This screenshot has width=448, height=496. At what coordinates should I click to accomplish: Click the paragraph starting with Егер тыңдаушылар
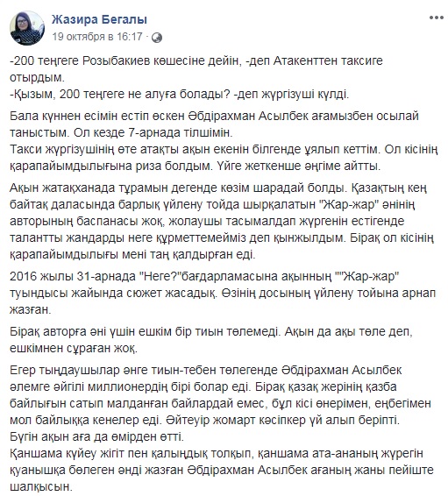(221, 394)
